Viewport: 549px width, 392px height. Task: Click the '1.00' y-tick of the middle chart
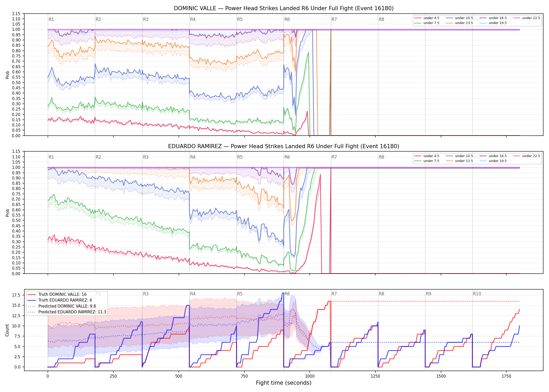tap(16, 168)
